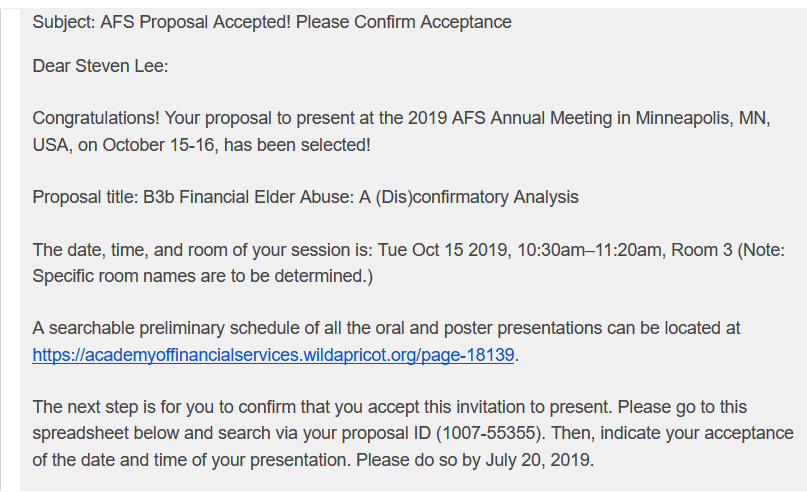
Task: Click 'Specific room names are to be determined.)'
Action: (203, 276)
